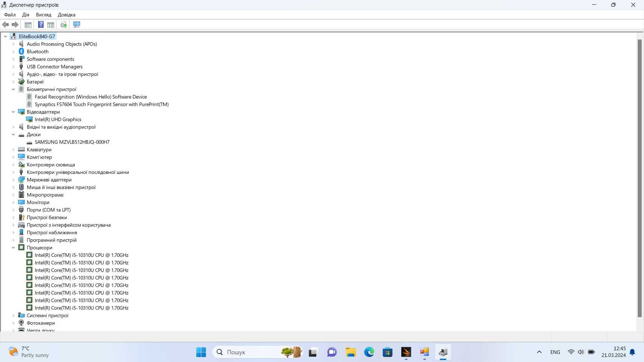Click the Клавіатури keyboard icon
Image resolution: width=644 pixels, height=362 pixels.
[21, 149]
